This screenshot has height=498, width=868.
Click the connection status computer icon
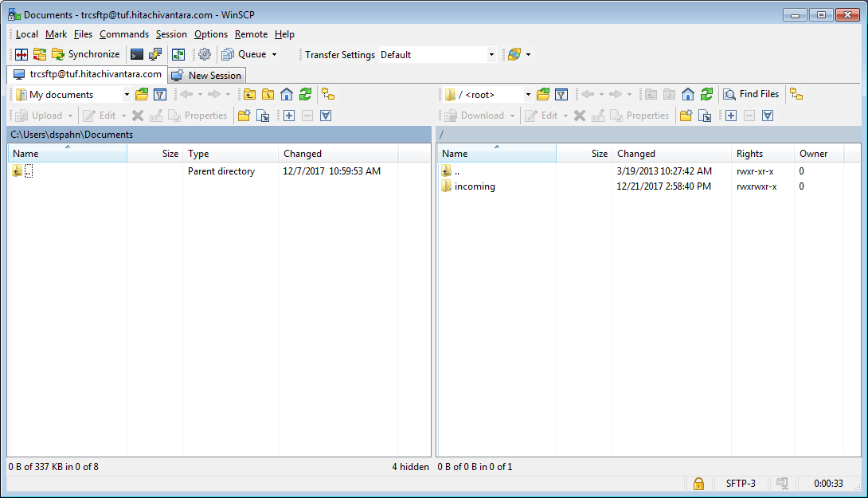(782, 484)
